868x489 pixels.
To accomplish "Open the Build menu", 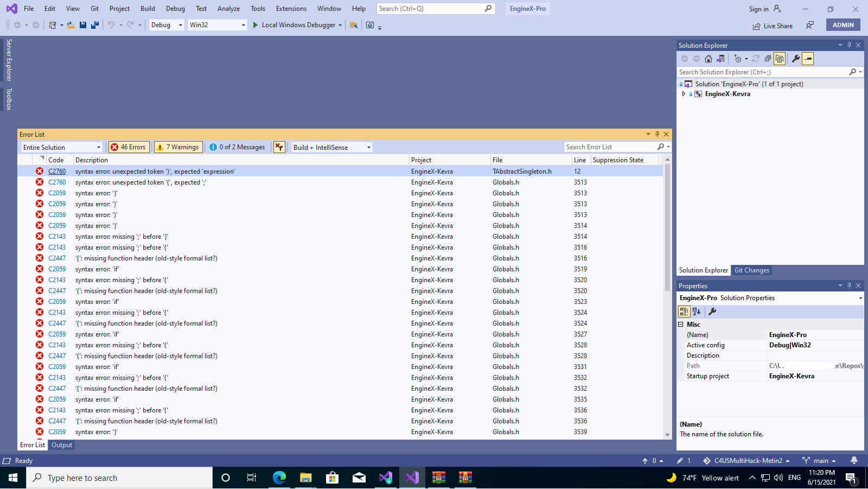I will click(148, 9).
